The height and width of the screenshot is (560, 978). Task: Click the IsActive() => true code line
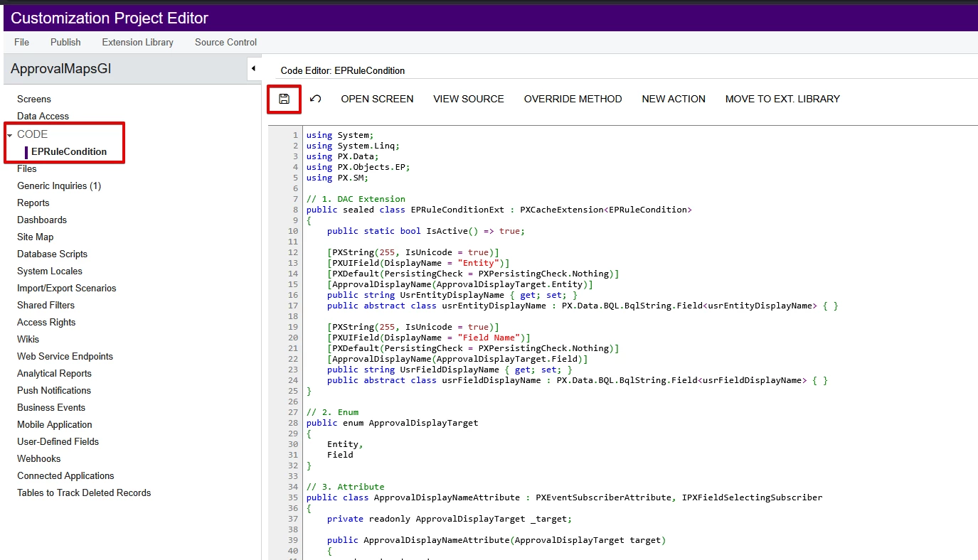[426, 231]
